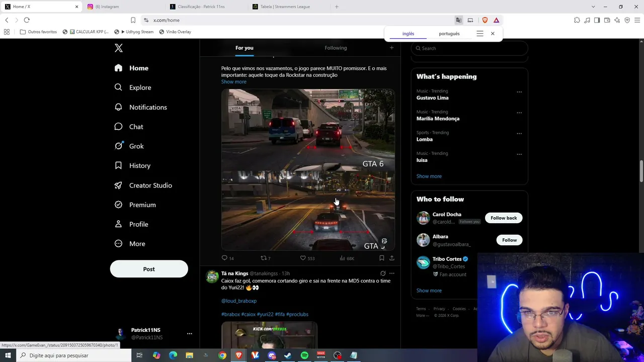Image resolution: width=644 pixels, height=362 pixels.
Task: Reload the page in the browser
Action: [x=27, y=20]
